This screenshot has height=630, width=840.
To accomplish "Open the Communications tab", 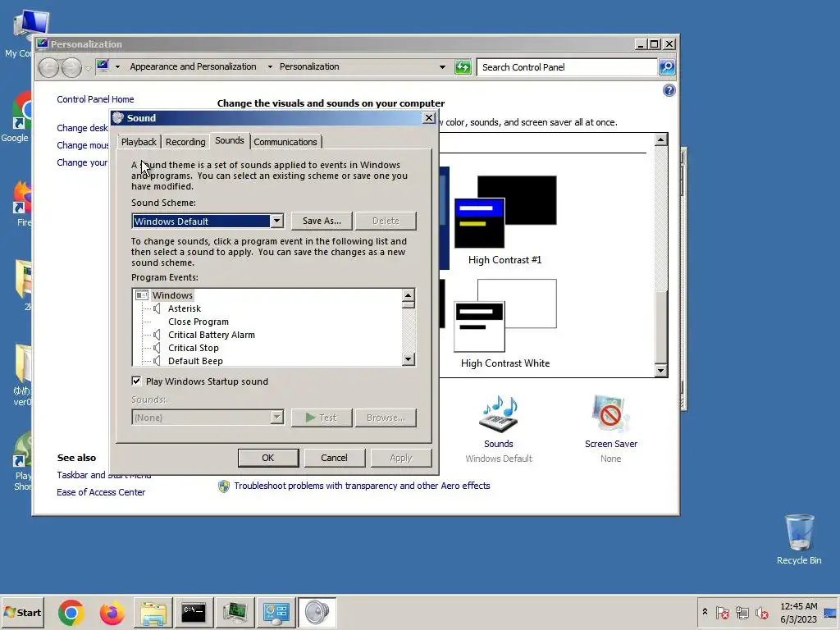I will click(285, 142).
